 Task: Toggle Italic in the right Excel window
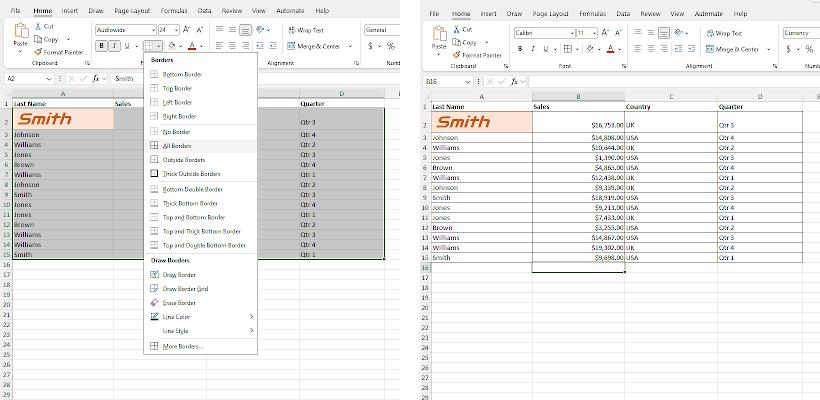(x=533, y=49)
